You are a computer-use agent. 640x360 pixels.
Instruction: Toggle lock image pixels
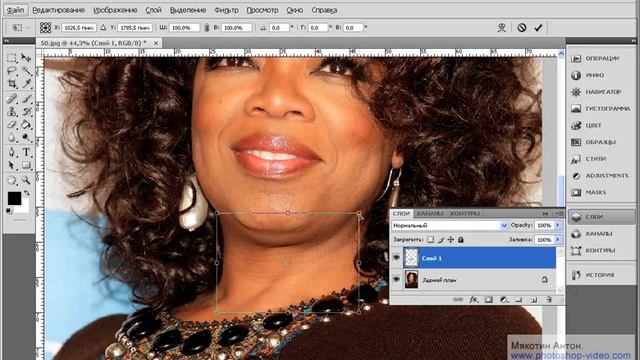click(441, 240)
